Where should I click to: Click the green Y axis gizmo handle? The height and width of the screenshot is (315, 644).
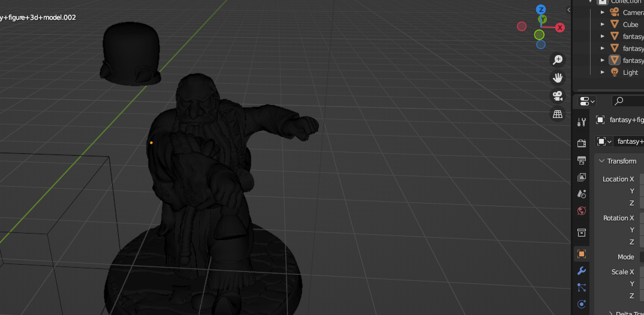tap(543, 19)
